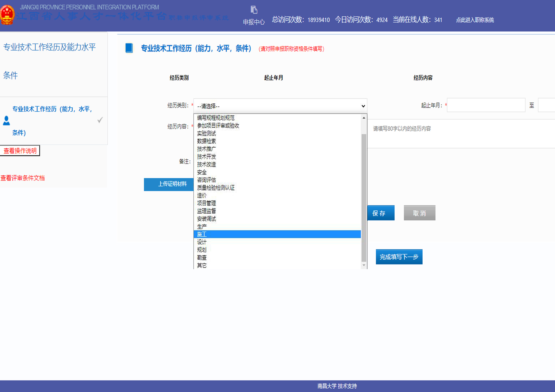This screenshot has height=392, width=555.
Task: Open 查看评审条件文档 red link
Action: 22,178
